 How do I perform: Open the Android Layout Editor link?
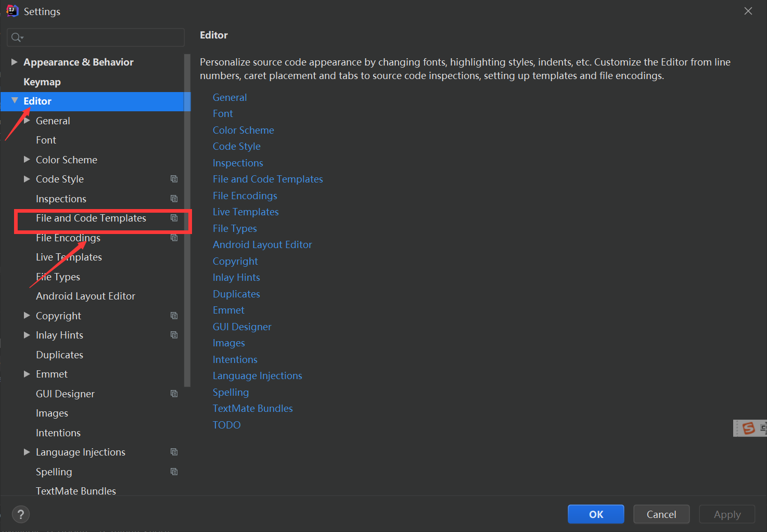pyautogui.click(x=262, y=244)
